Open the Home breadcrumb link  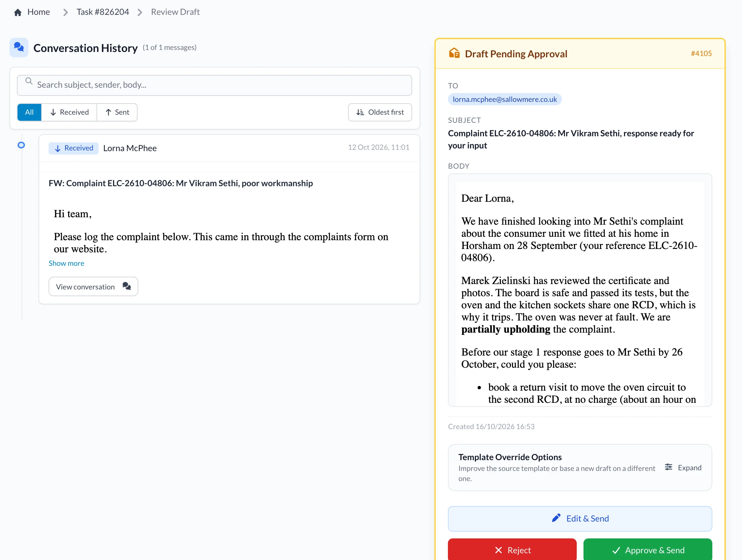38,12
